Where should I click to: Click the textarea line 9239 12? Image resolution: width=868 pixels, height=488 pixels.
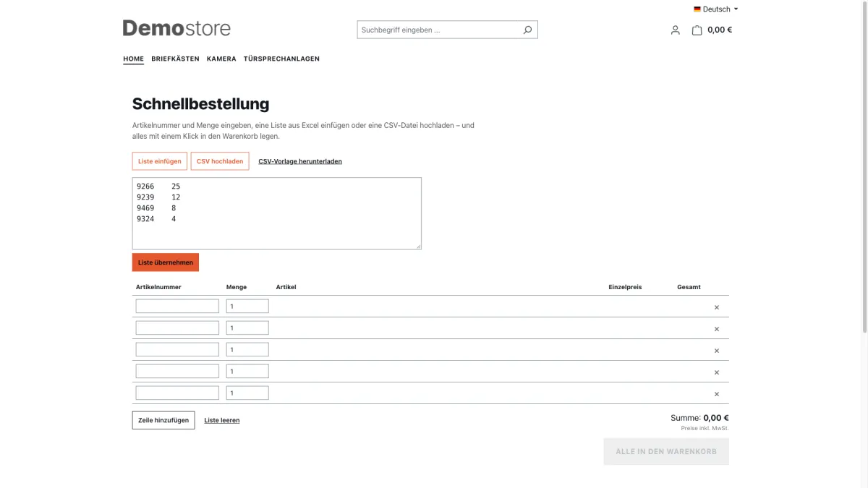pos(158,197)
